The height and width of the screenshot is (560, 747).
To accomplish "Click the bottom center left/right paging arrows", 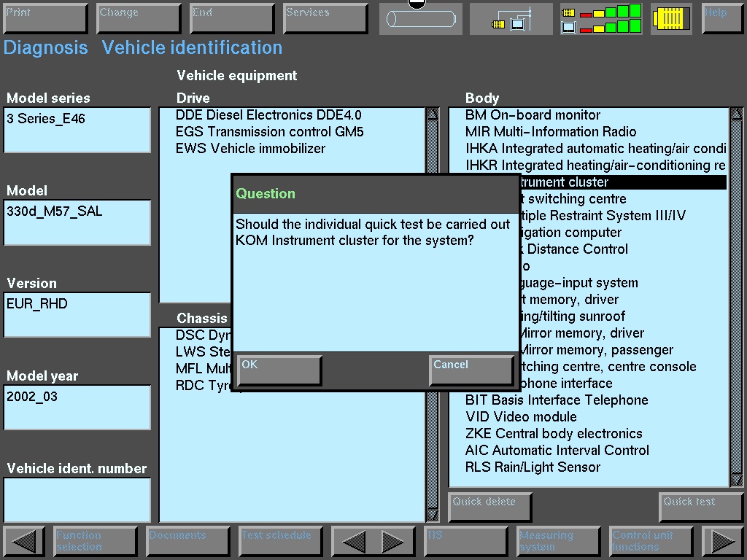I will 373,542.
